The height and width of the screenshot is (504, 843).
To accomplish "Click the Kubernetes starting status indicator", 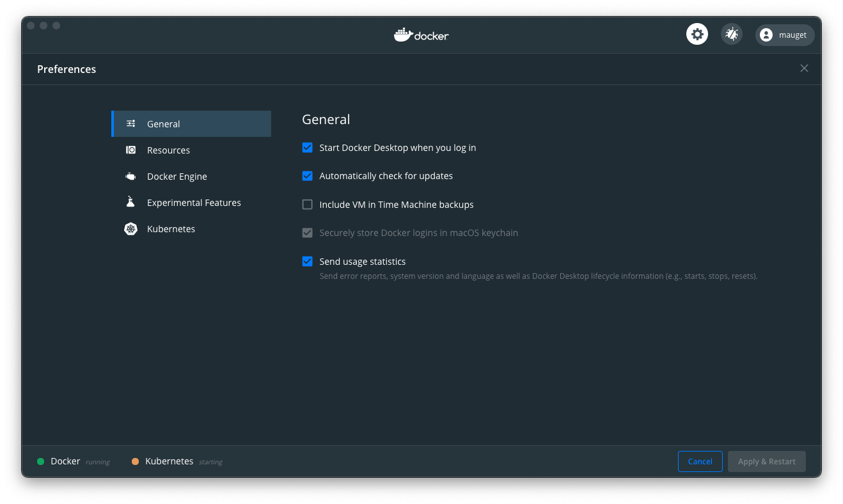I will [x=136, y=462].
